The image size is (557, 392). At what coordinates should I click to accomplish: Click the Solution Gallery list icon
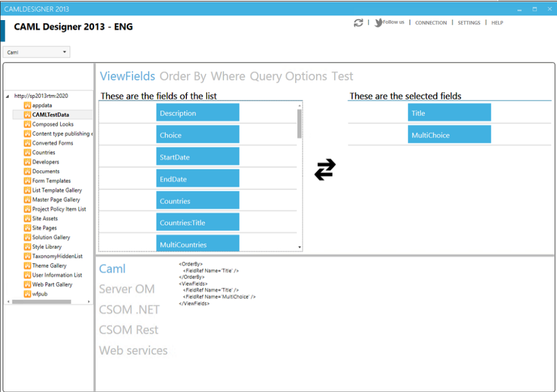27,237
